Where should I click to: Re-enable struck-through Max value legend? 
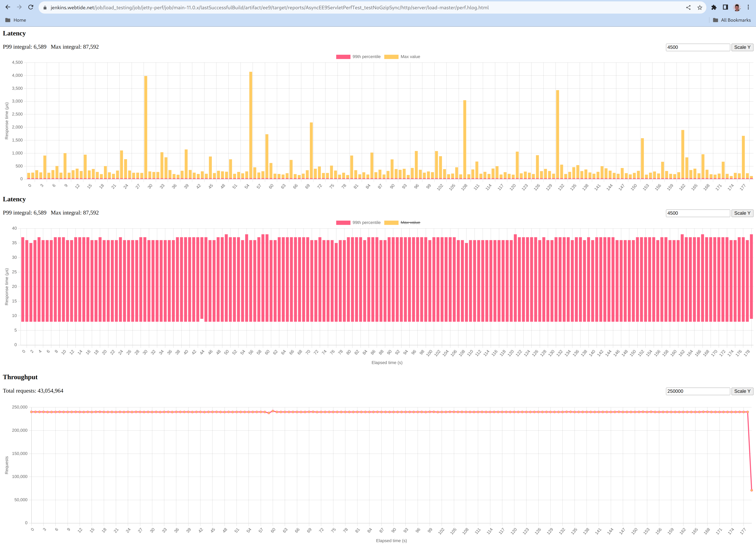[x=410, y=223]
